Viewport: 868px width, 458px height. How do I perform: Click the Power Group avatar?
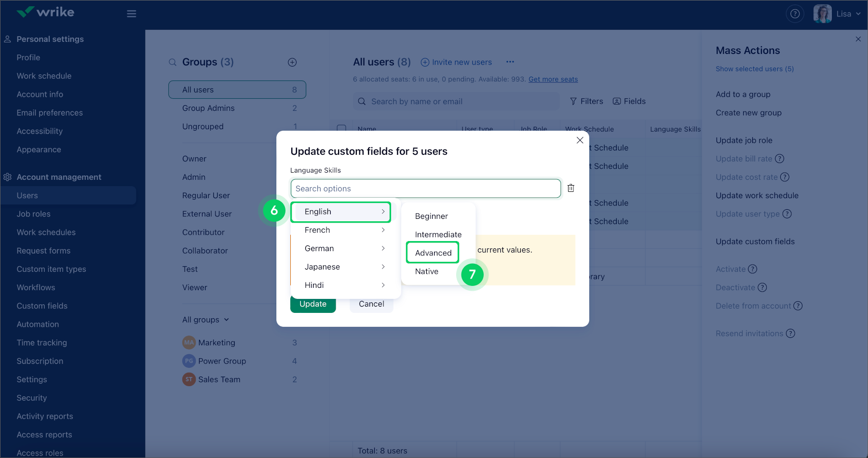click(189, 361)
